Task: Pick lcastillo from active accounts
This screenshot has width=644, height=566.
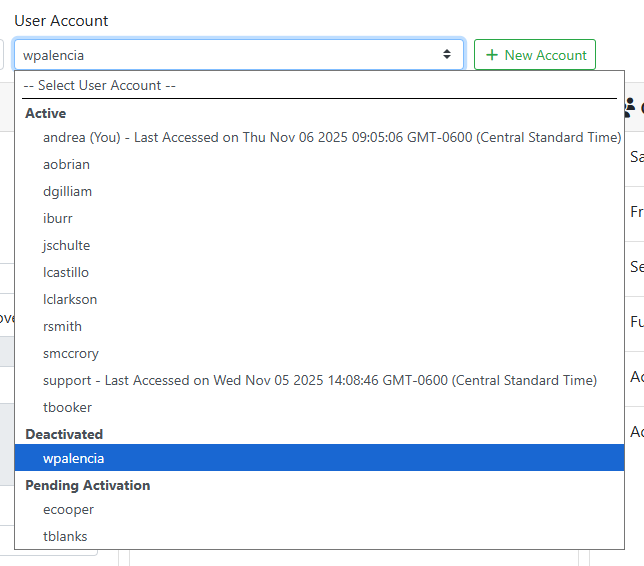Action: click(x=320, y=272)
